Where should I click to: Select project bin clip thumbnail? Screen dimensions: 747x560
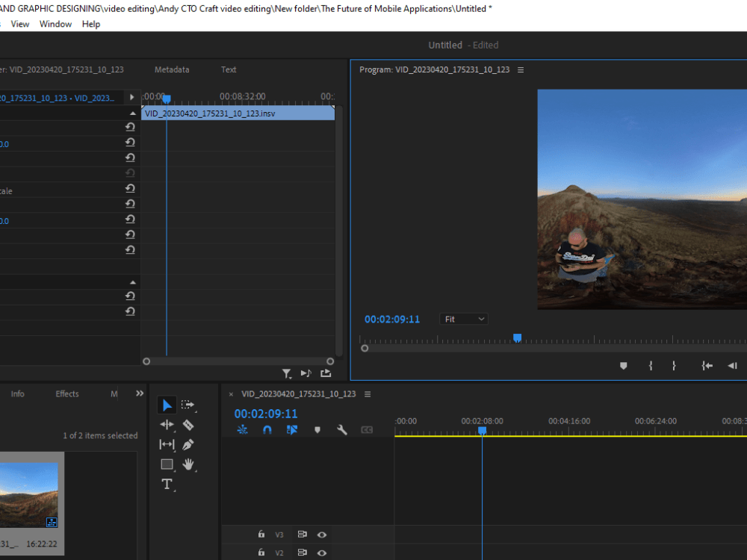pyautogui.click(x=28, y=495)
